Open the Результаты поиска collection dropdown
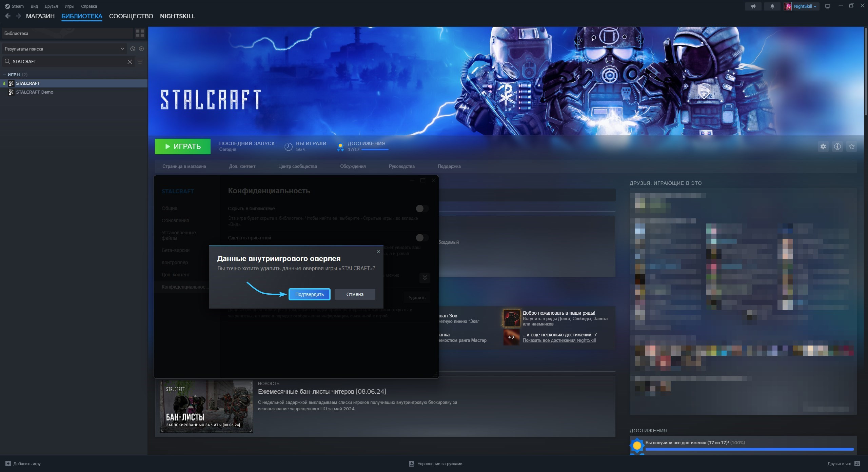 click(x=64, y=49)
